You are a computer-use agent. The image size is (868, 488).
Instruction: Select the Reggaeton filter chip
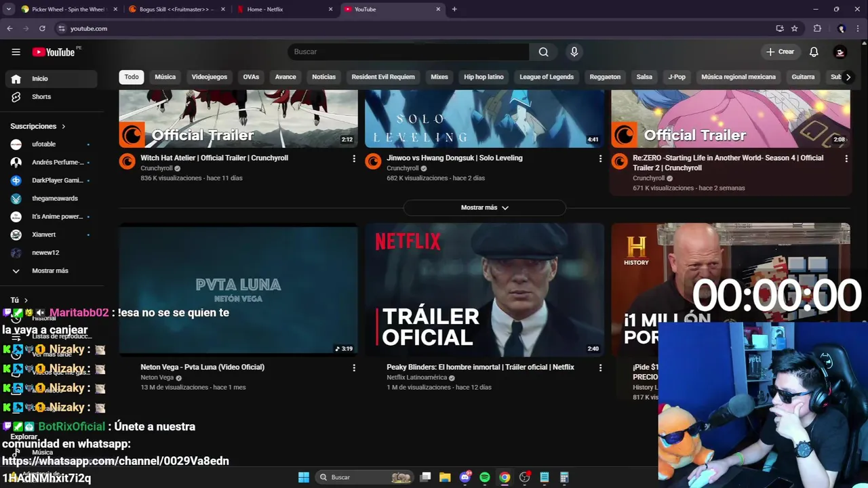(605, 77)
